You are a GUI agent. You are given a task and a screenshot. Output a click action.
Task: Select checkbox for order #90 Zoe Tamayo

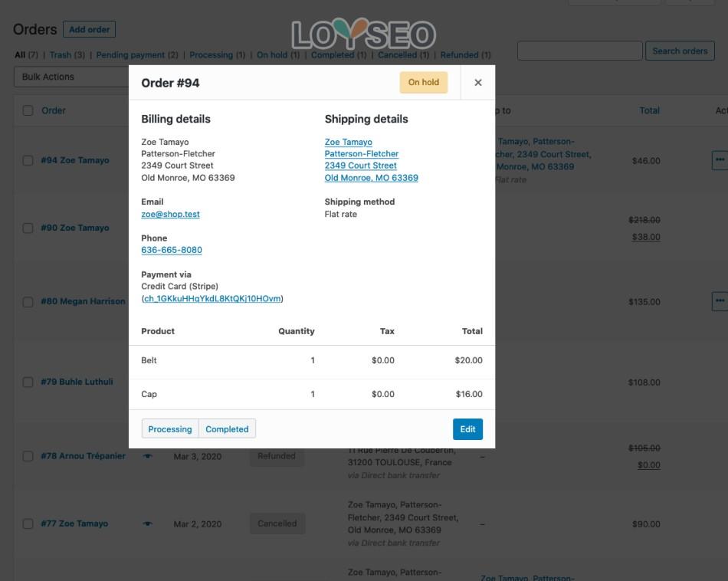click(x=28, y=228)
